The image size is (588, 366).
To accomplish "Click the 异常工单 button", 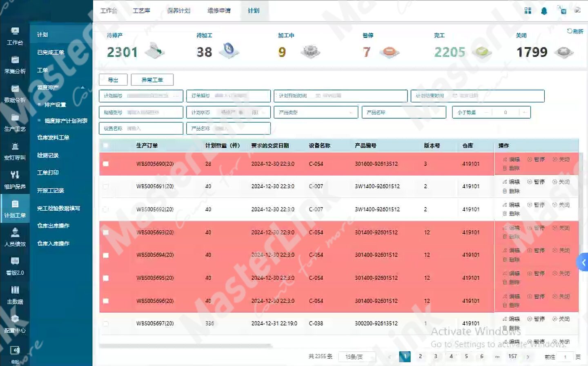I will 152,80.
